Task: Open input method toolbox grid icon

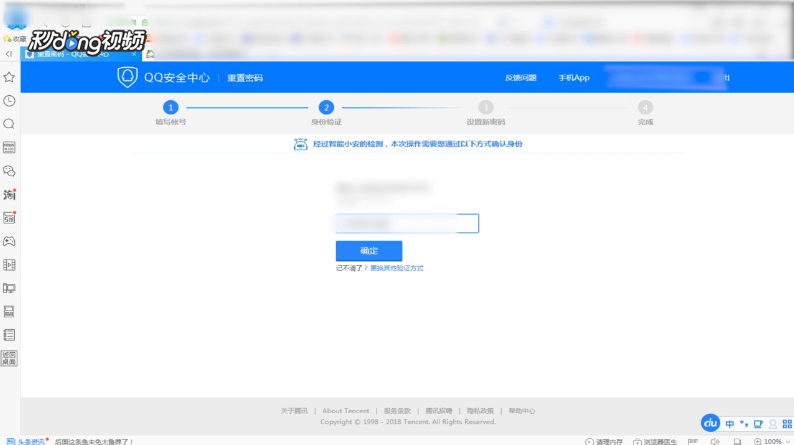Action: 787,424
